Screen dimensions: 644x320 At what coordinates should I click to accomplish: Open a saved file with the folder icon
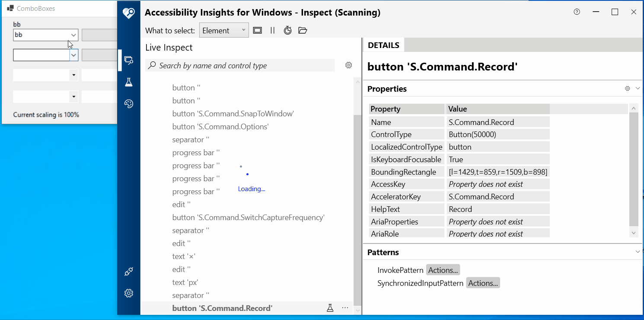tap(302, 30)
